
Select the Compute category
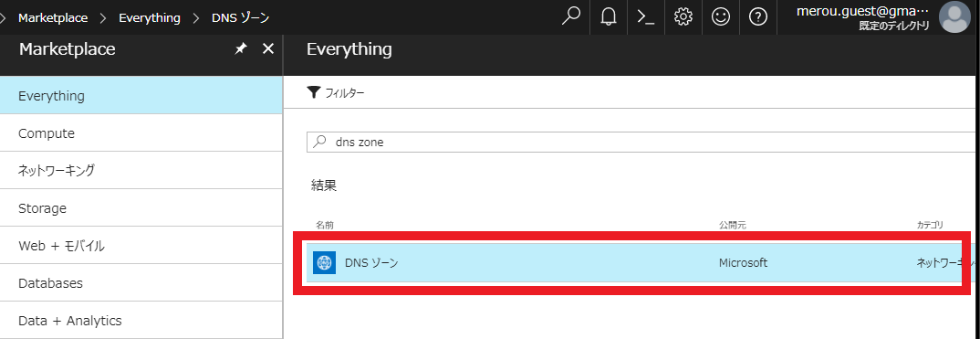(x=141, y=133)
